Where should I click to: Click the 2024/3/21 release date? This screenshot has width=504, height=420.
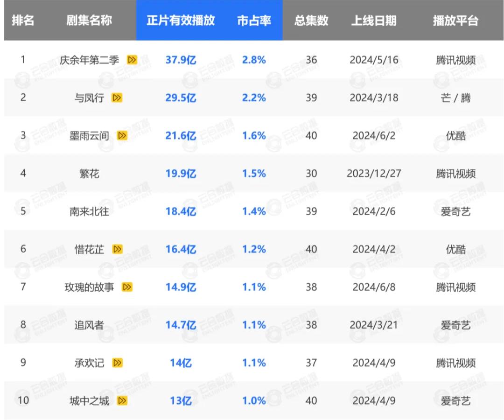coord(374,325)
